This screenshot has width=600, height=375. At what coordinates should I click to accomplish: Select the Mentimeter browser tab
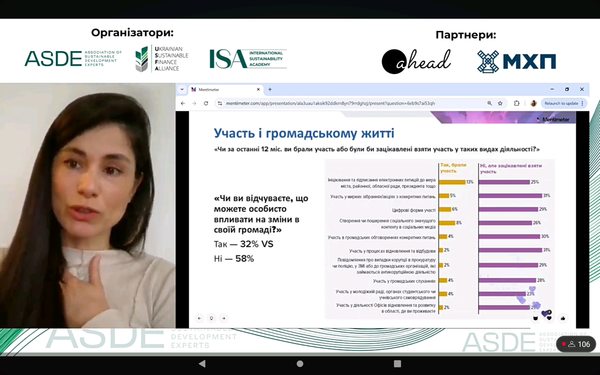tap(225, 90)
